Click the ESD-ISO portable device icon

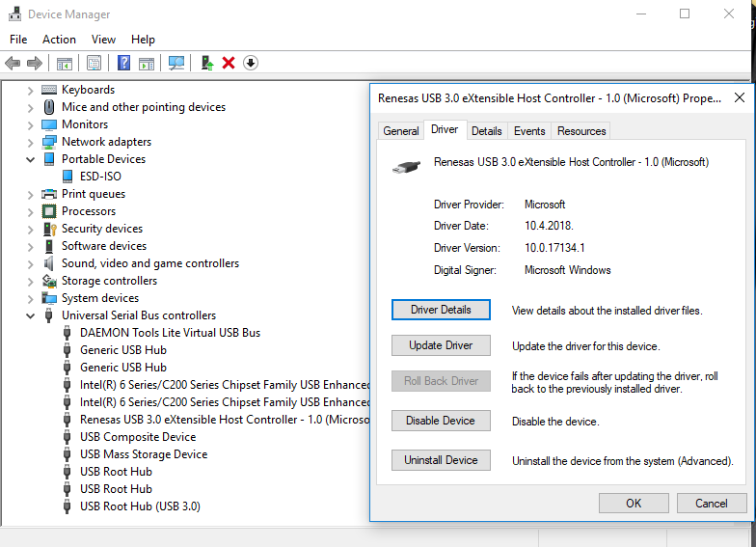[67, 177]
